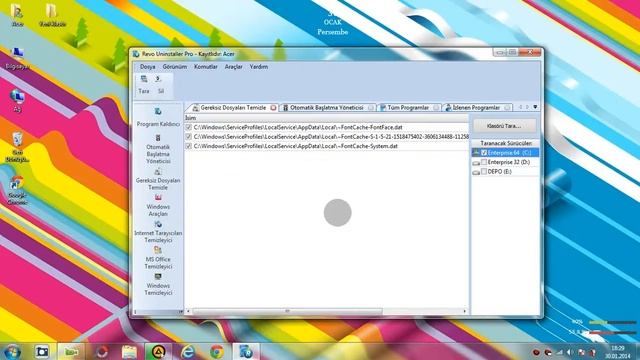Click the Sil delete toolbar icon

(x=160, y=84)
